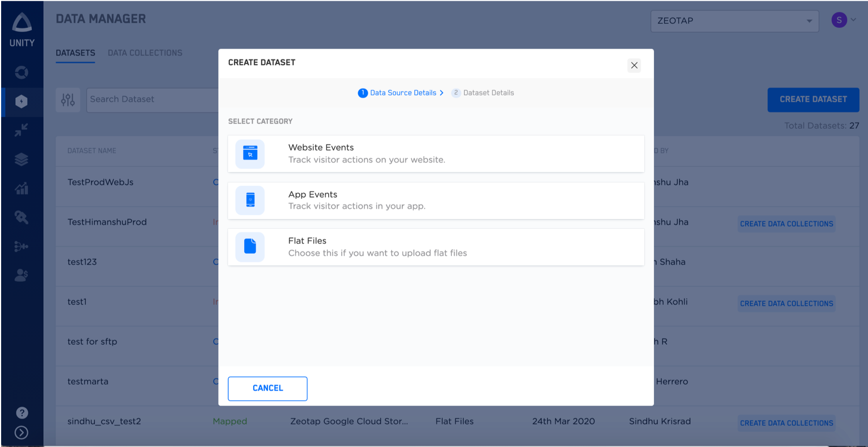Click the Total Datasets: 27 count
Image resolution: width=868 pixels, height=447 pixels.
point(821,126)
